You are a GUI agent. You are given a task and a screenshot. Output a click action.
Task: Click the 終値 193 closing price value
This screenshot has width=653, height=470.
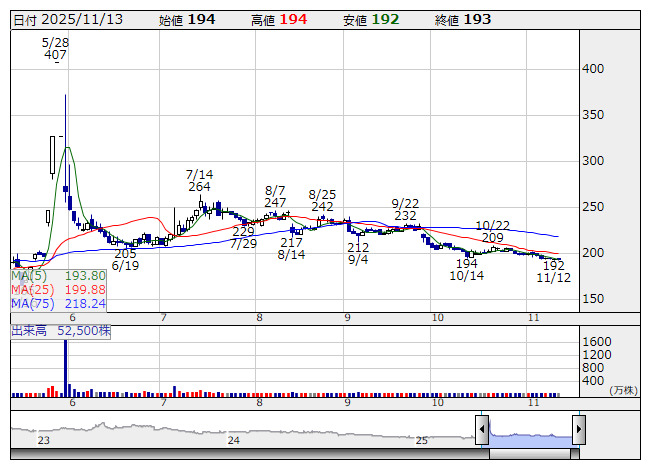coord(477,19)
